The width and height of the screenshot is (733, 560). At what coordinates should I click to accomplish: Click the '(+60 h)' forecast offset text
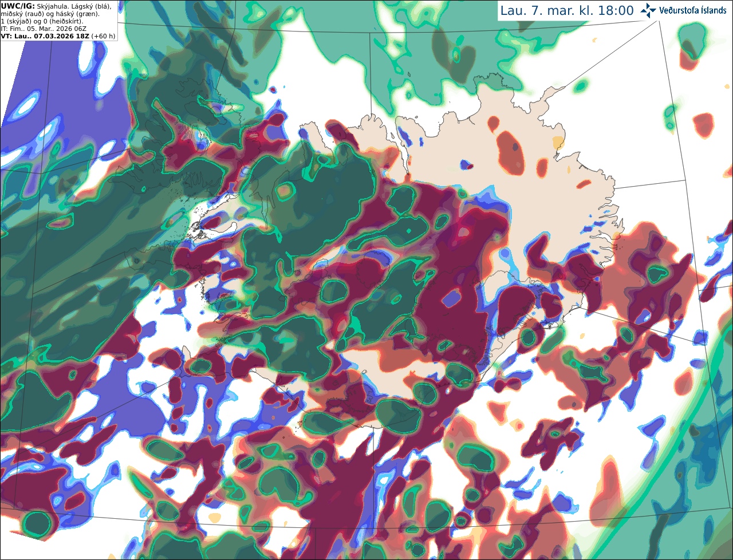point(103,36)
